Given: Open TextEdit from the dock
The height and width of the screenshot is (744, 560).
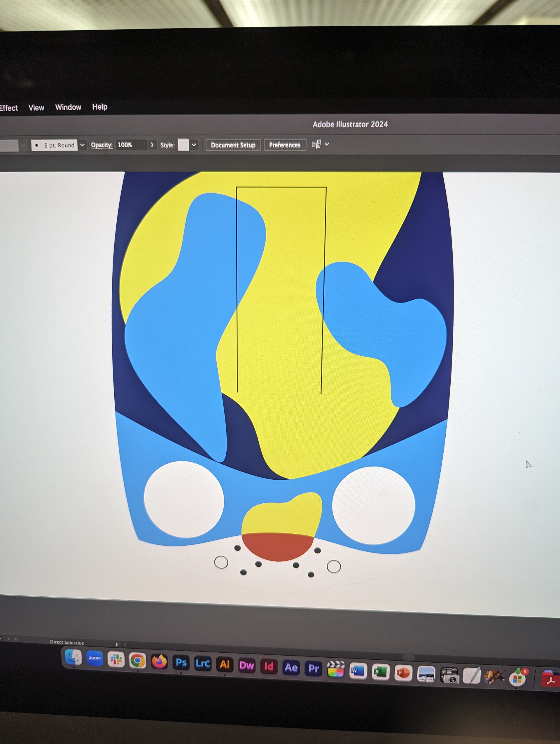Looking at the screenshot, I should [472, 675].
